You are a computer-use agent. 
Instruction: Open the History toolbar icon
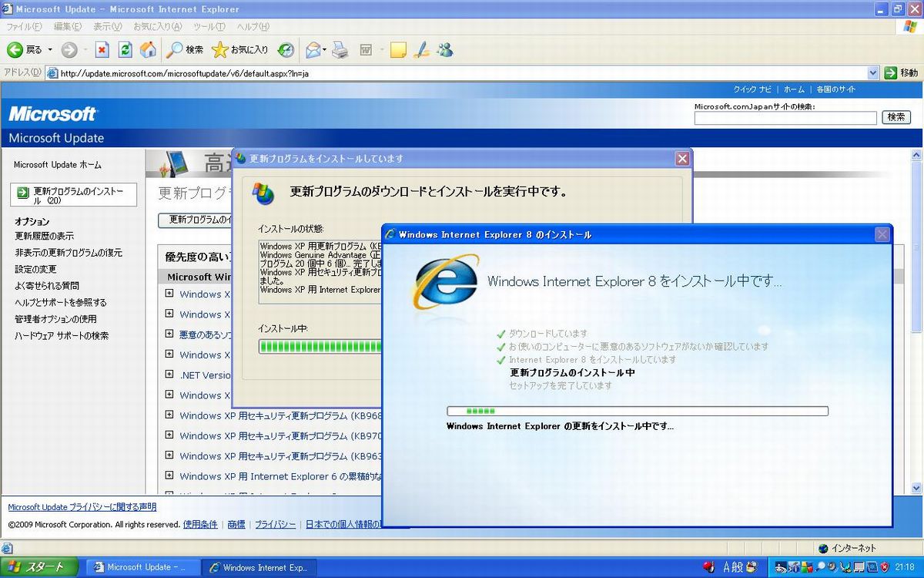[286, 50]
